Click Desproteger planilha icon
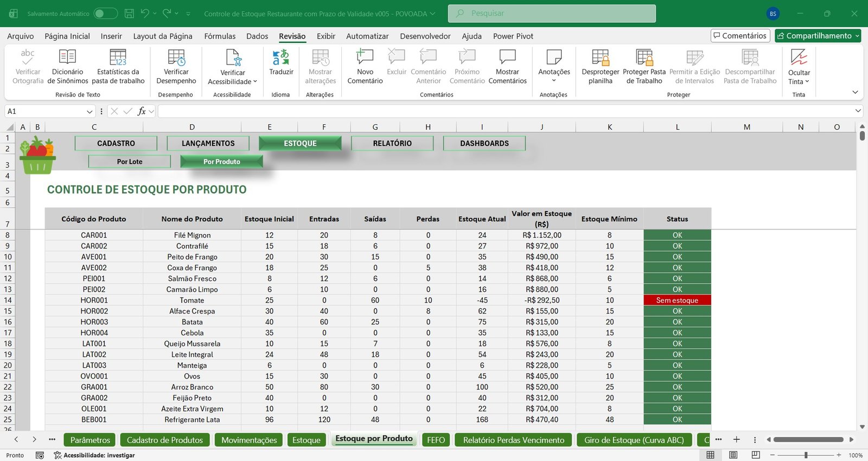The image size is (868, 461). (601, 57)
